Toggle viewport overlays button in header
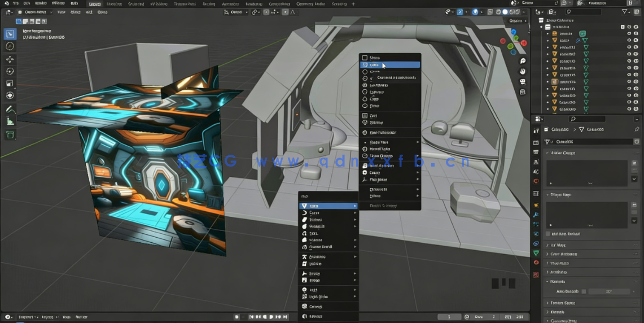 point(475,12)
